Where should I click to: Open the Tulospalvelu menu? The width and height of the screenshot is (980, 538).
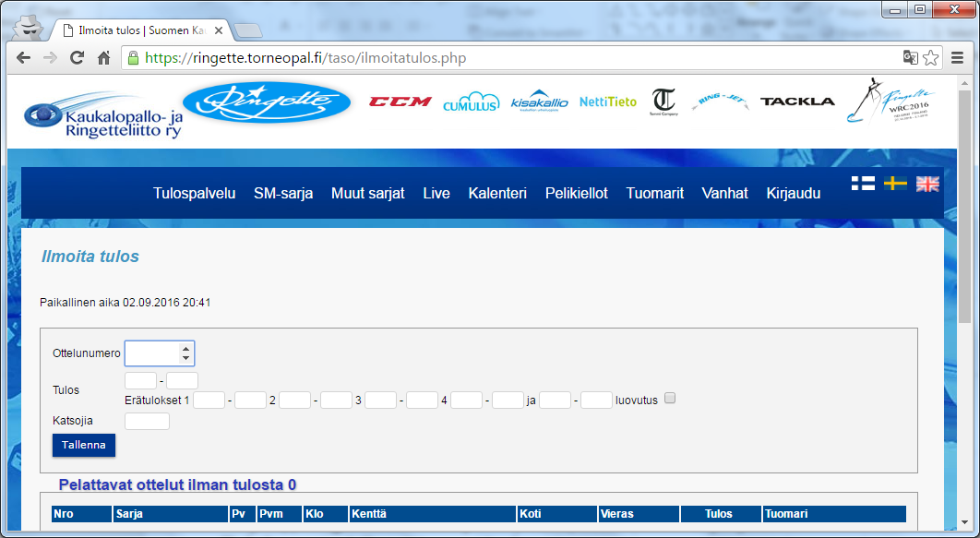(195, 194)
